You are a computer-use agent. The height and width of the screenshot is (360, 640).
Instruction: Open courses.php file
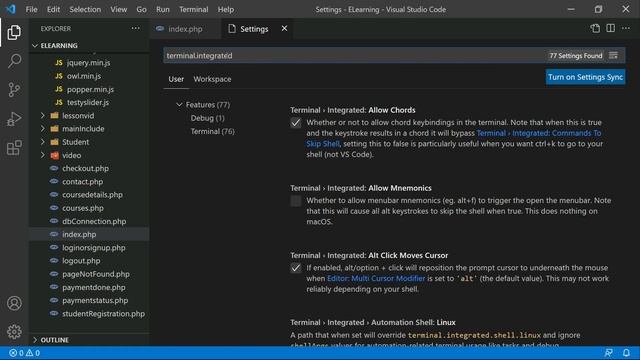(82, 208)
